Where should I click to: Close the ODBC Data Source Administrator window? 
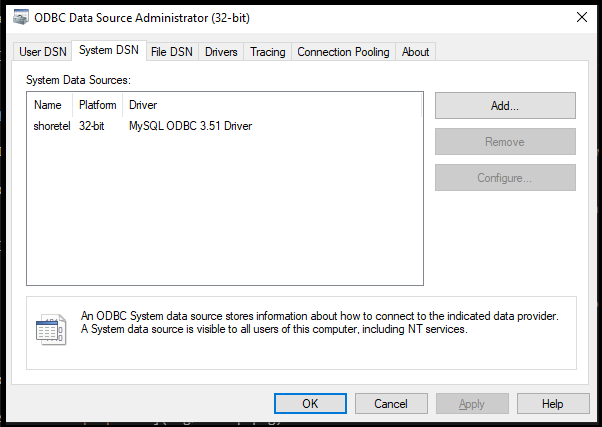coord(581,16)
